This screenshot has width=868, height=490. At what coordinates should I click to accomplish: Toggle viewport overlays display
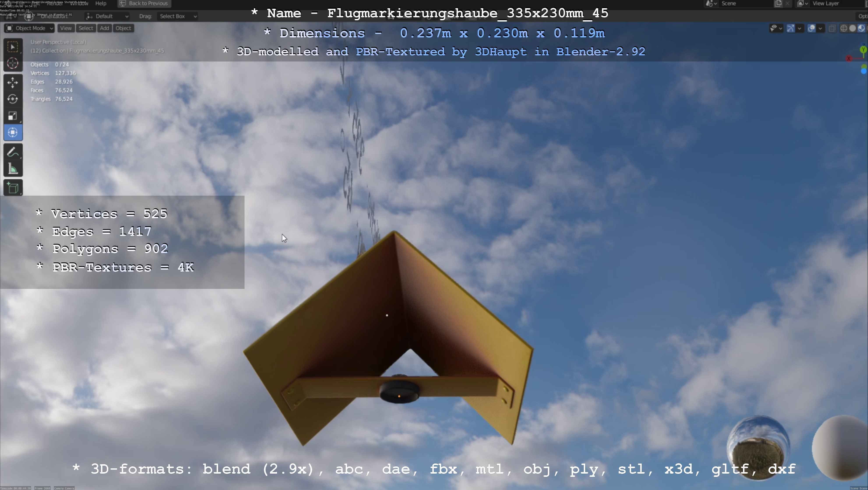pos(811,28)
